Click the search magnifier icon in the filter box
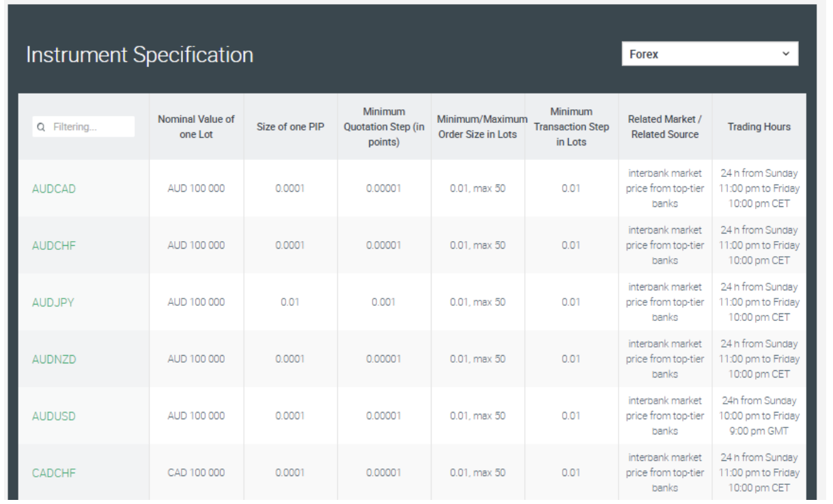The width and height of the screenshot is (833, 504). point(41,127)
